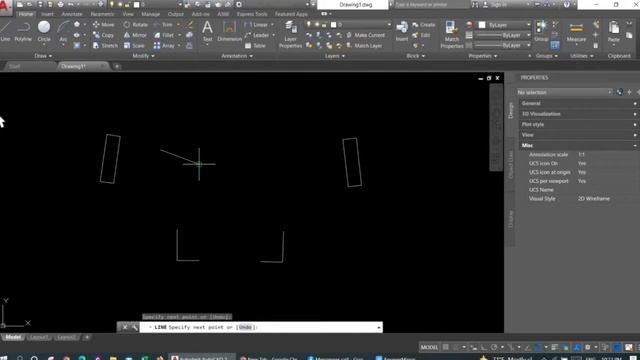Select the Polyline tool
640x360 pixels.
click(x=23, y=32)
